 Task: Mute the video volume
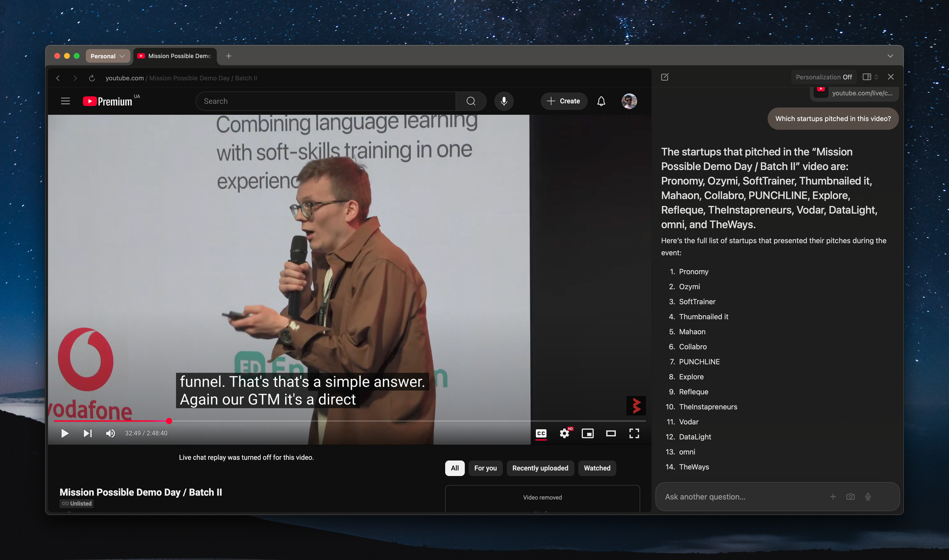click(x=111, y=433)
